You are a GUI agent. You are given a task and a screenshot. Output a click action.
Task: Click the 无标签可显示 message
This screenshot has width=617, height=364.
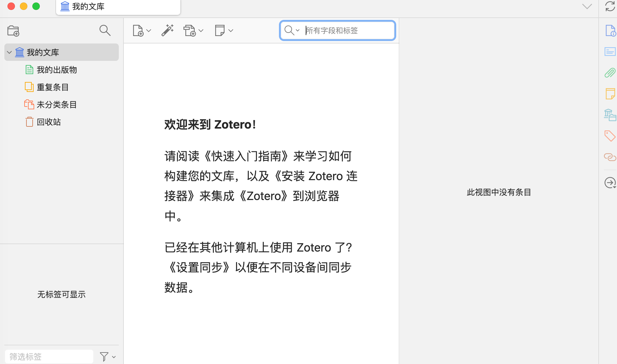point(62,294)
